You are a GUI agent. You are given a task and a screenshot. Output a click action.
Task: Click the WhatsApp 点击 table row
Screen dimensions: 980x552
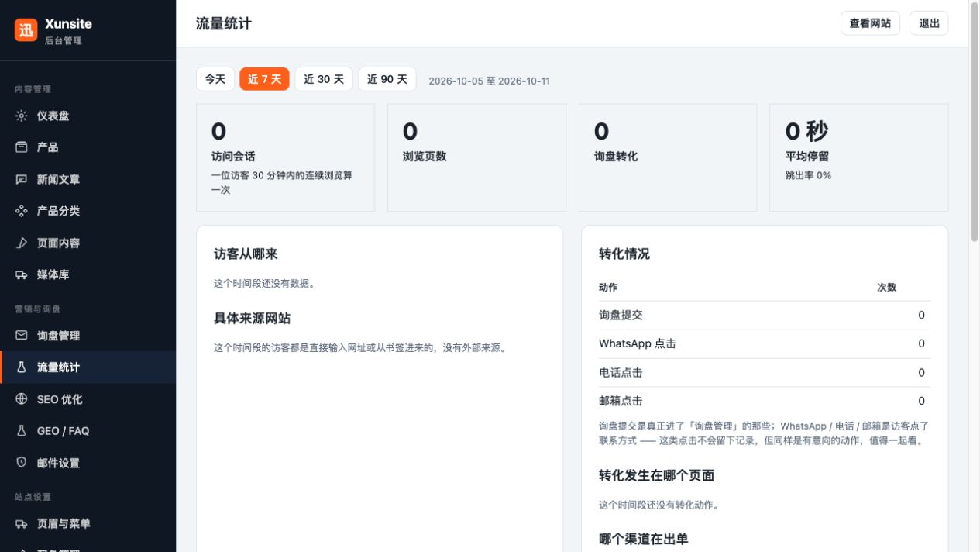point(765,343)
